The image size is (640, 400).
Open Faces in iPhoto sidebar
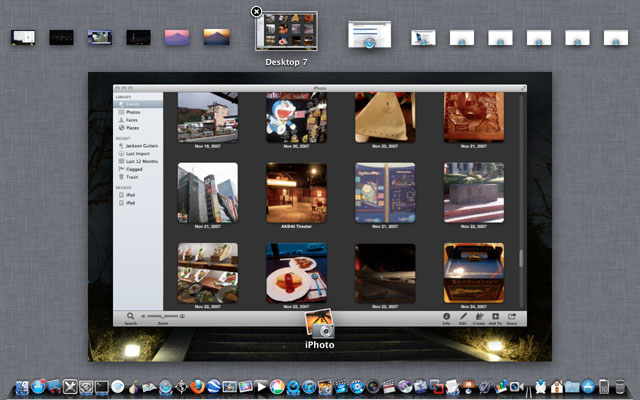pyautogui.click(x=138, y=120)
